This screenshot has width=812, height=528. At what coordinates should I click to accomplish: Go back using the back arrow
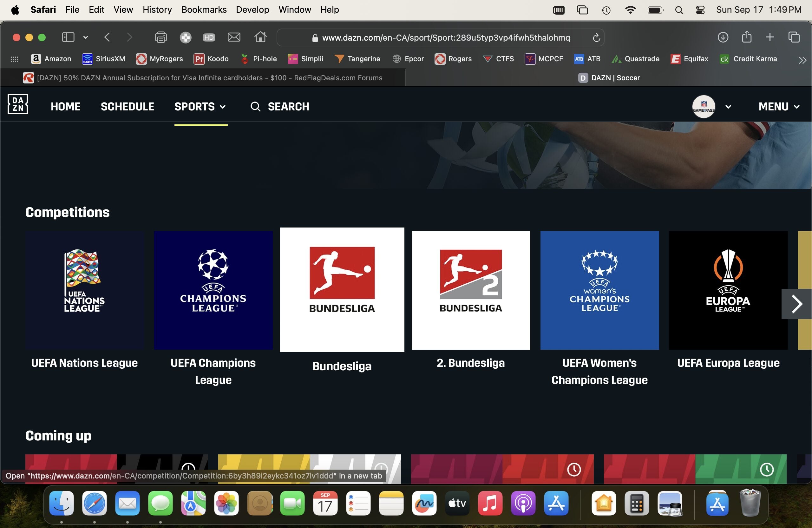click(107, 37)
